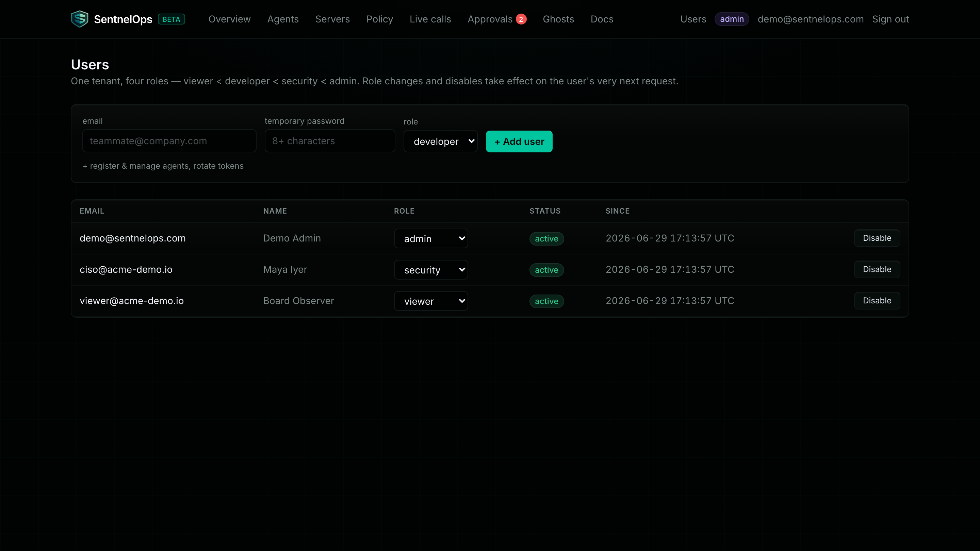This screenshot has height=551, width=980.
Task: Open the Approvals page
Action: [490, 19]
